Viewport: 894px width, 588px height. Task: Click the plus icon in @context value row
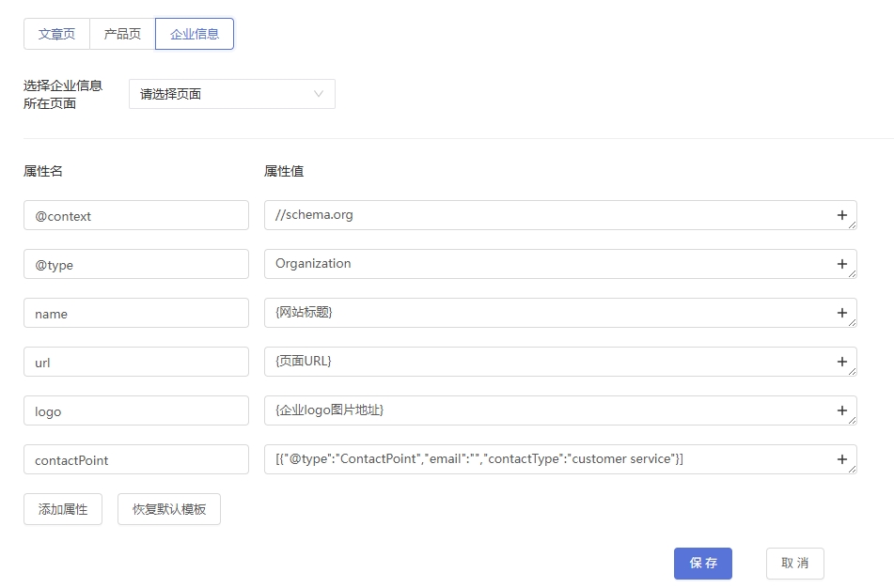coord(841,215)
